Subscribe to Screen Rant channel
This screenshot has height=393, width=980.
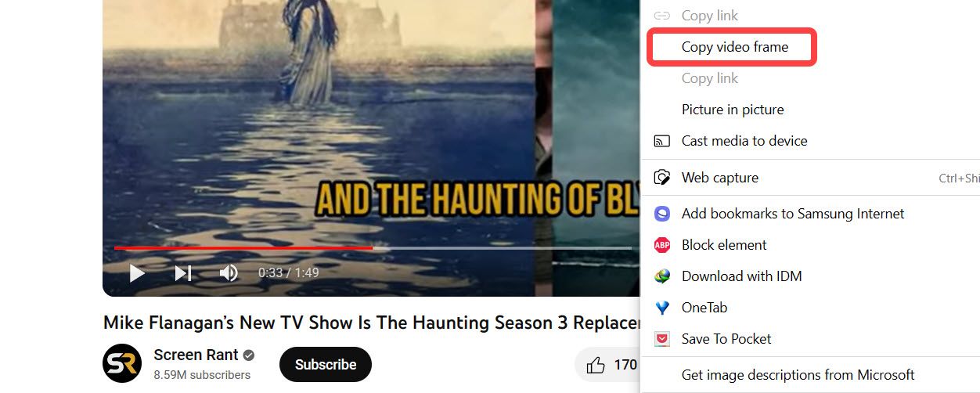326,364
